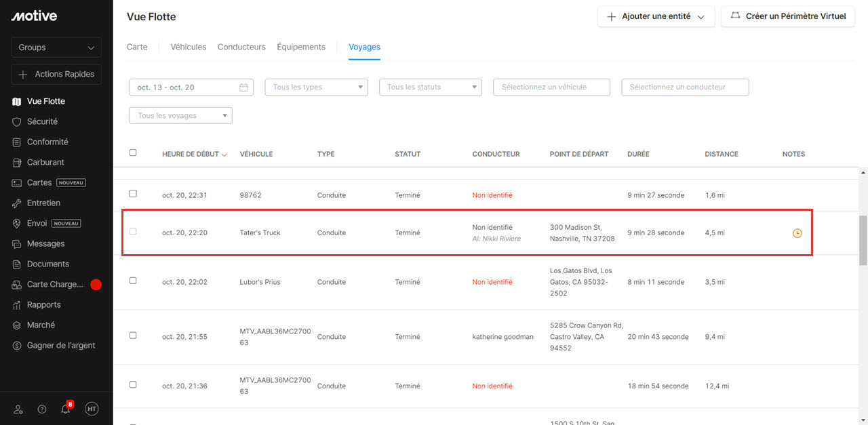Open the Tous les statuts dropdown
Viewport: 868px width, 425px height.
(x=431, y=87)
